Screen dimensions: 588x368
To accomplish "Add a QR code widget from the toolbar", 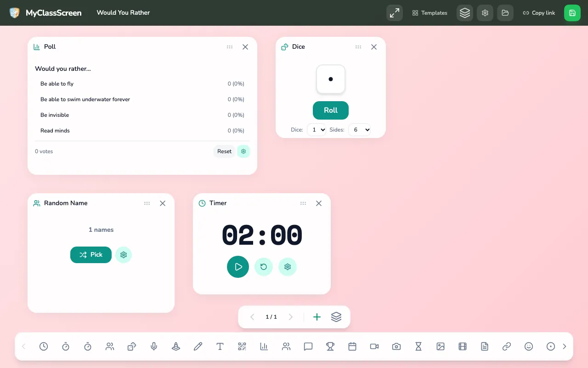I will tap(242, 346).
